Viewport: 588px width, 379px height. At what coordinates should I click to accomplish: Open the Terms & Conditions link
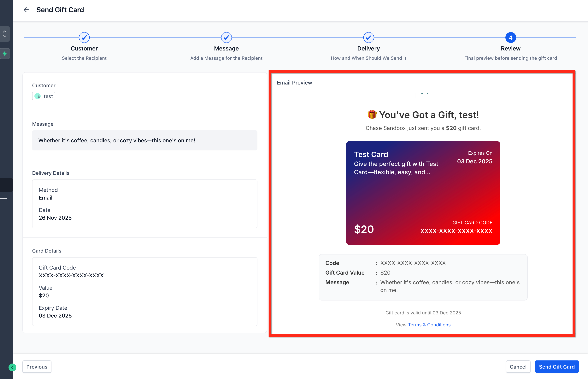point(429,325)
